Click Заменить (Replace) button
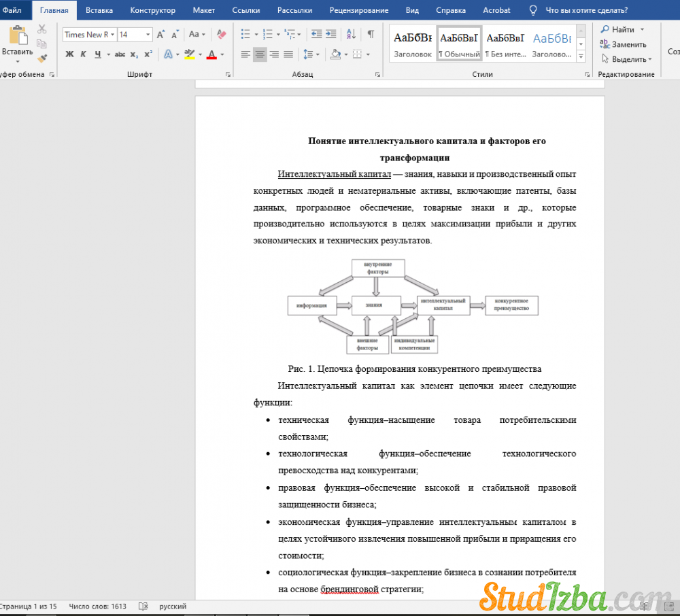The height and width of the screenshot is (616, 680). [624, 44]
